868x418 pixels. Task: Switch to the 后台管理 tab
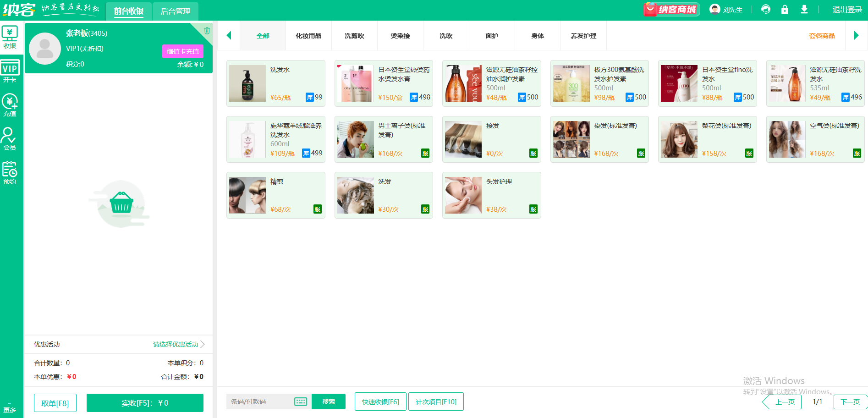[175, 11]
